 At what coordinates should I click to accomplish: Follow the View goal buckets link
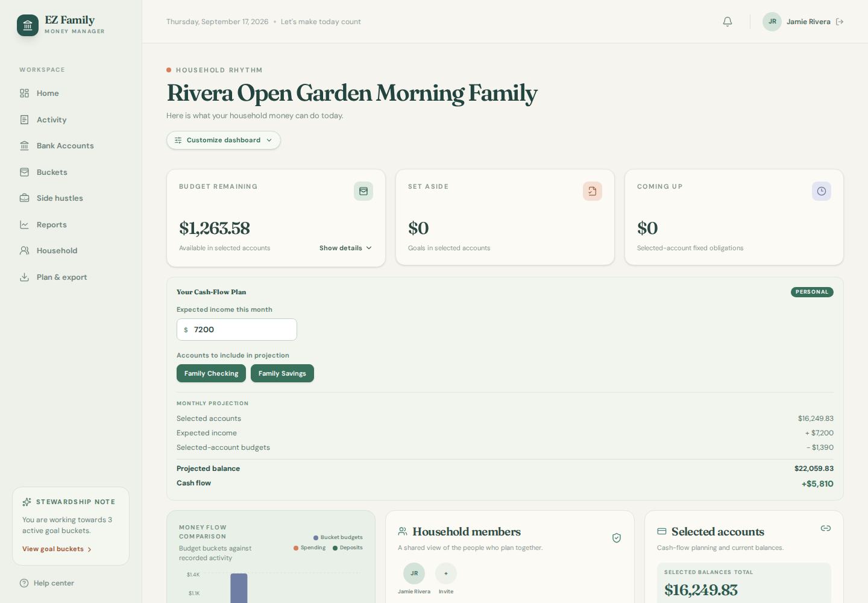coord(57,549)
